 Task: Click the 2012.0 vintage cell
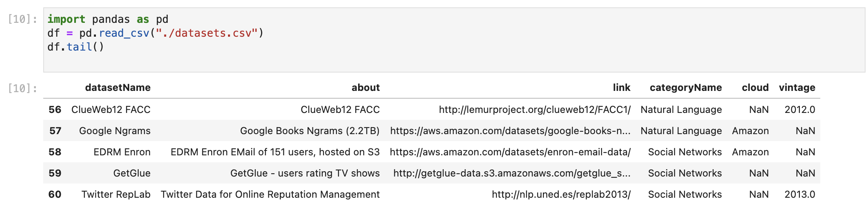pyautogui.click(x=800, y=110)
